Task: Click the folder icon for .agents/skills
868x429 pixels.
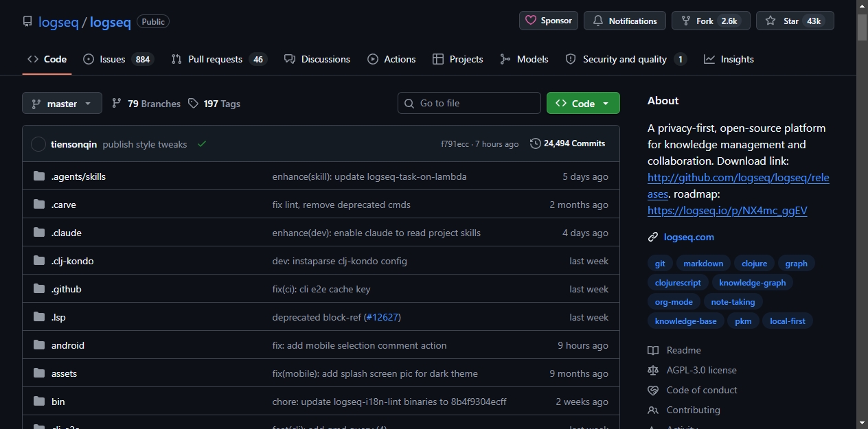Action: click(39, 176)
